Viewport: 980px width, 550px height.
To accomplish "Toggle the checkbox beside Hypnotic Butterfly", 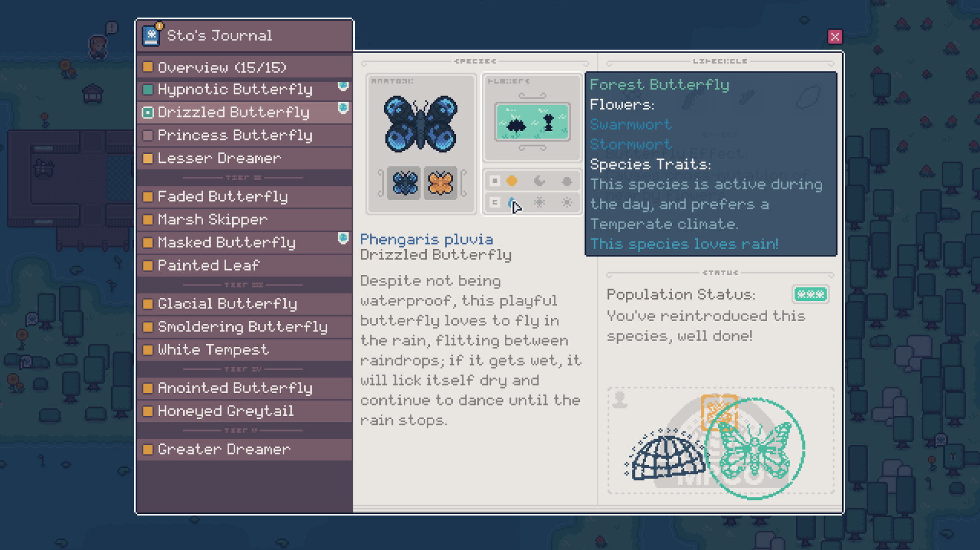I will click(148, 89).
